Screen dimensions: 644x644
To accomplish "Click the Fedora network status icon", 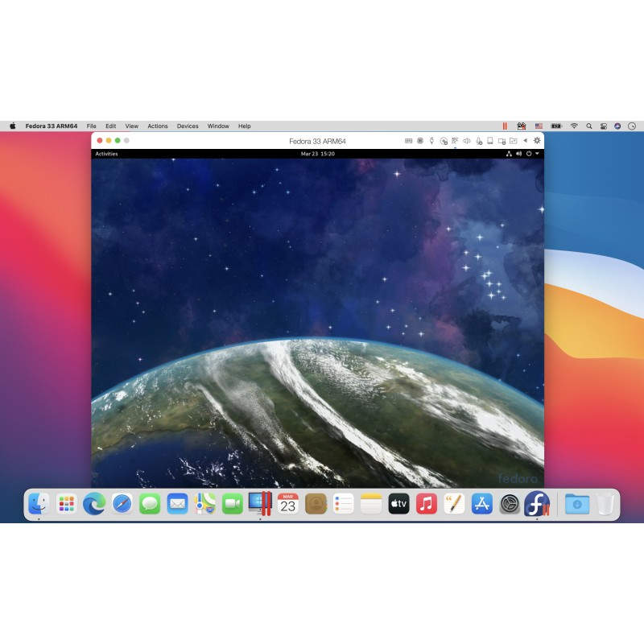I will [x=509, y=154].
